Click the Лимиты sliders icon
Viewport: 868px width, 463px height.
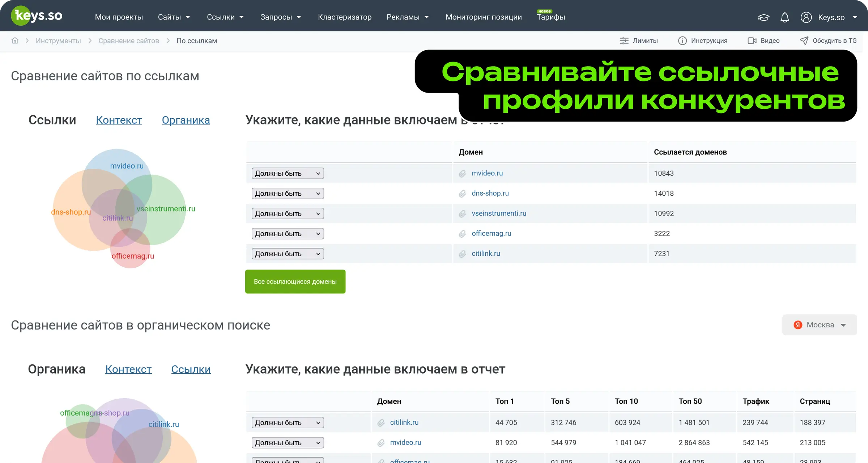tap(624, 41)
